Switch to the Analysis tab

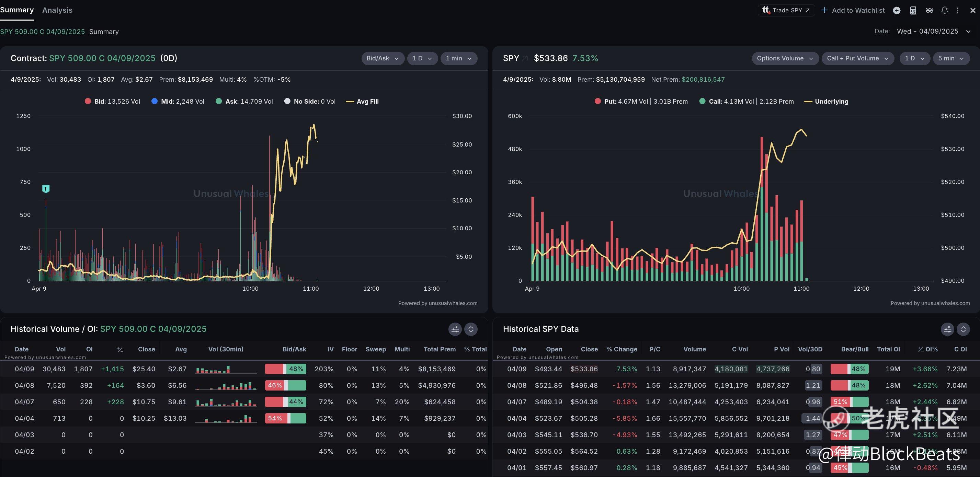tap(57, 10)
